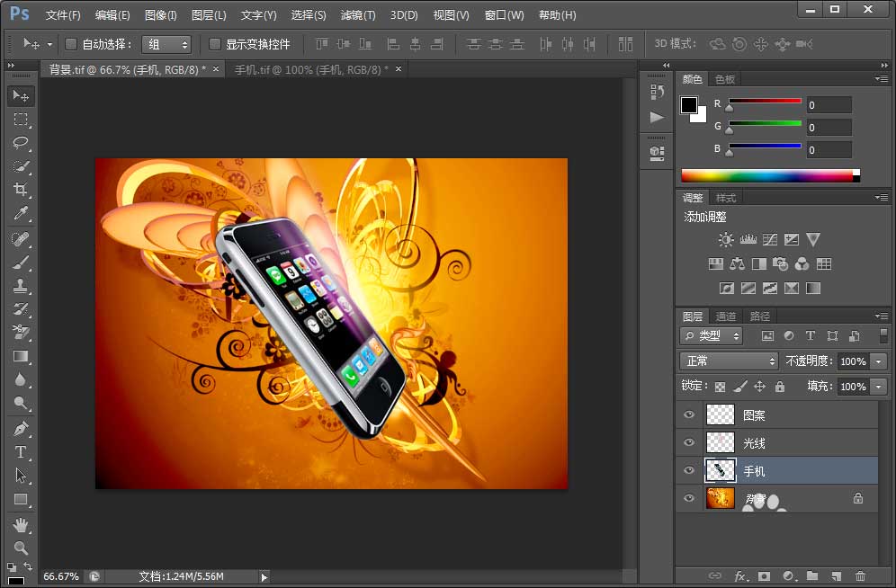Create a new group folder icon
896x588 pixels.
tap(812, 575)
